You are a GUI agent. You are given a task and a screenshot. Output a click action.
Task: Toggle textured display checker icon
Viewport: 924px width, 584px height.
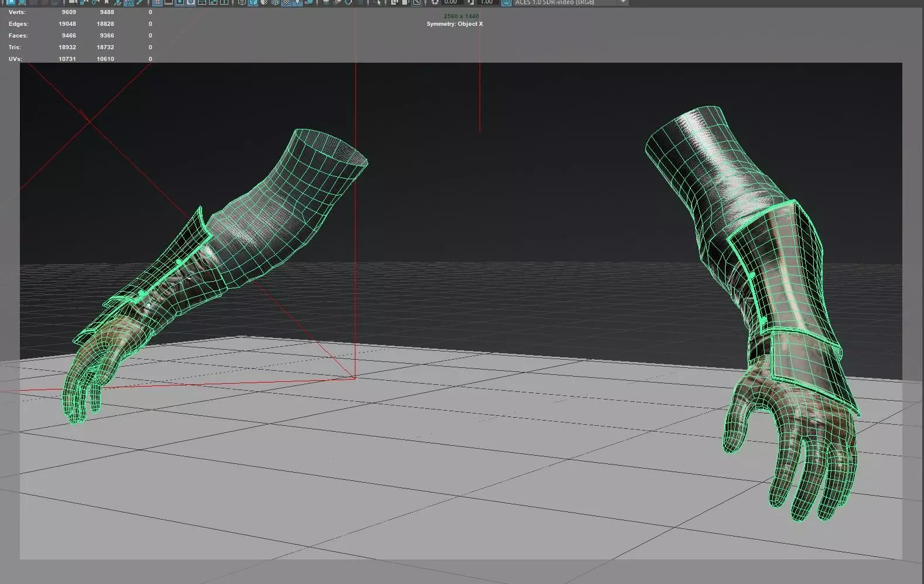[287, 2]
